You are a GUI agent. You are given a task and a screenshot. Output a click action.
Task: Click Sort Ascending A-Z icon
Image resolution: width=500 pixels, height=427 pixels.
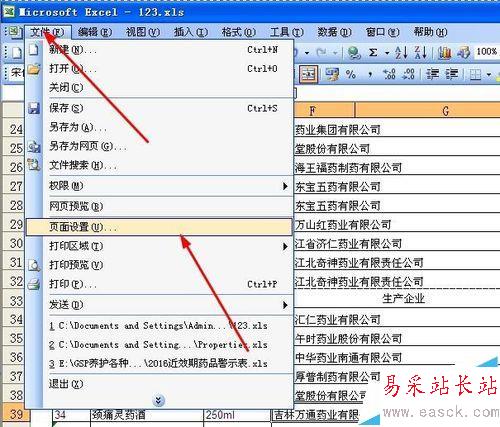tap(401, 53)
